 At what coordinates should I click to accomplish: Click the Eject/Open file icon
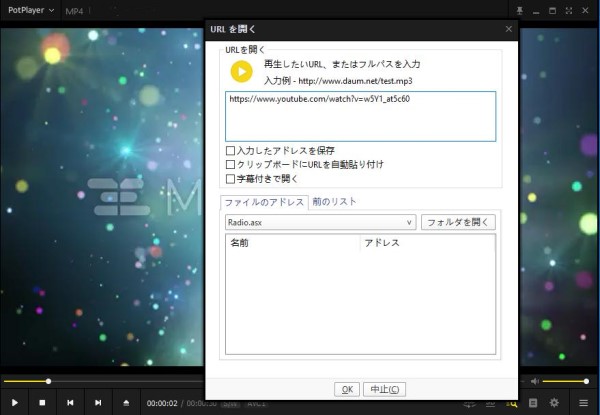tap(126, 402)
